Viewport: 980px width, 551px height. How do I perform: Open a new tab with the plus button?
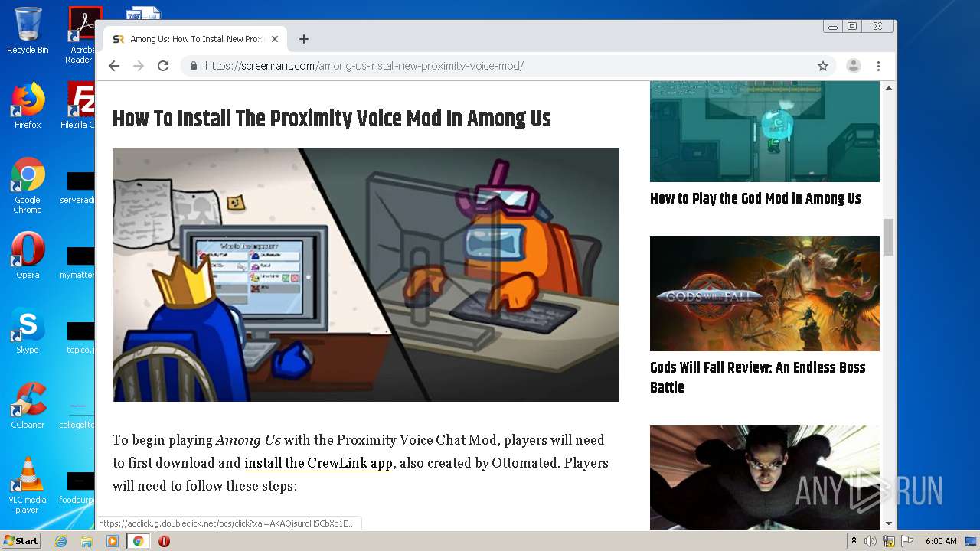click(x=304, y=39)
